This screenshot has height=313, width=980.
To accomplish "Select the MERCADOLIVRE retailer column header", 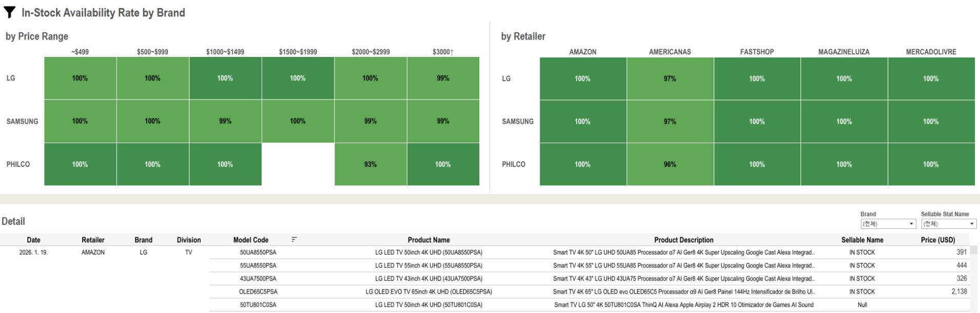I will [x=931, y=52].
